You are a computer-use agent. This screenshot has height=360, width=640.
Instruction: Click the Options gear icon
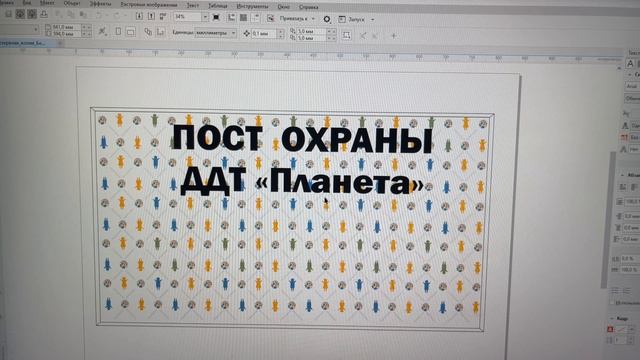[x=327, y=19]
